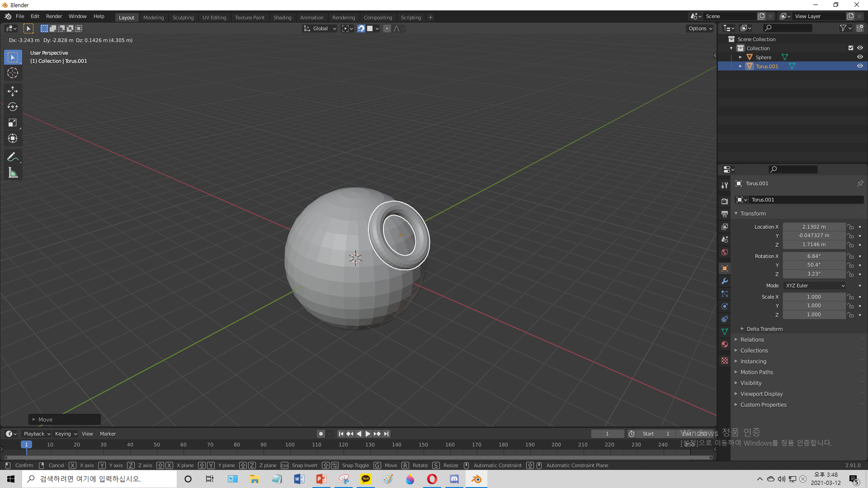
Task: Select the Scale tool
Action: click(13, 123)
